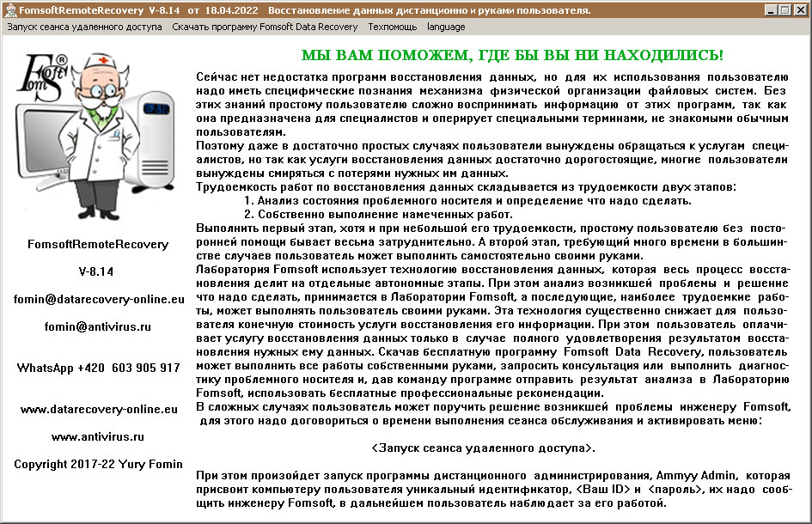Open the www.datarecovery-online.eu link
Image resolution: width=812 pixels, height=524 pixels.
pyautogui.click(x=97, y=411)
